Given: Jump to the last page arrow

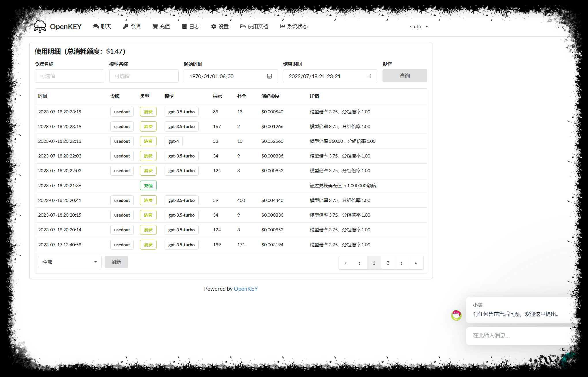Looking at the screenshot, I should pos(416,263).
